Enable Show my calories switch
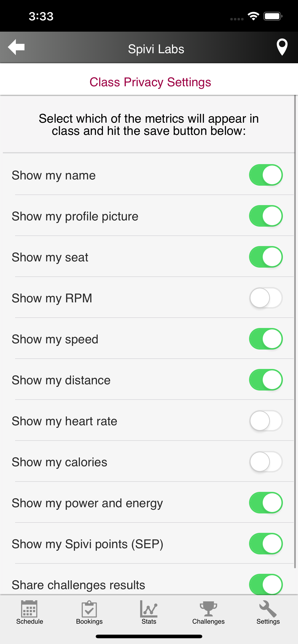The width and height of the screenshot is (298, 644). click(x=266, y=462)
